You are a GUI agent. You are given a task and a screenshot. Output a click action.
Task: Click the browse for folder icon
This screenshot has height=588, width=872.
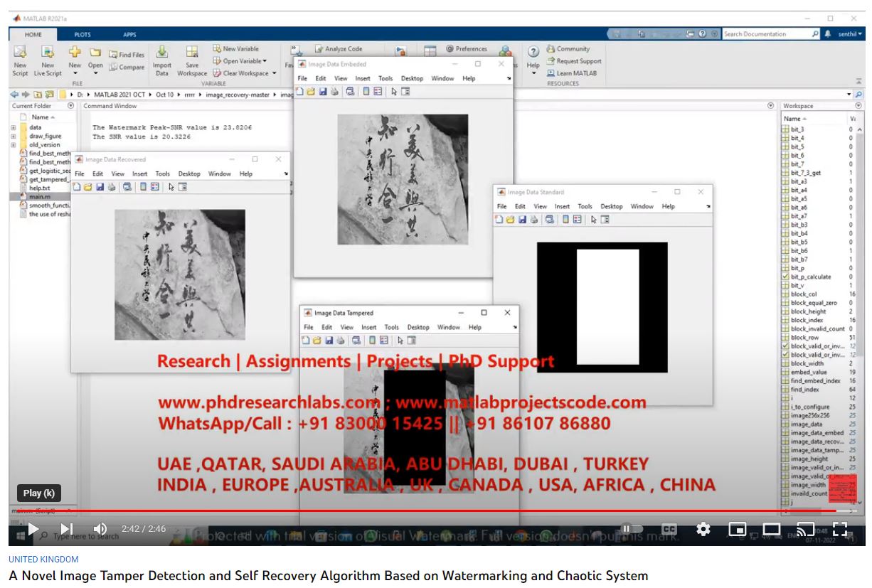click(48, 94)
